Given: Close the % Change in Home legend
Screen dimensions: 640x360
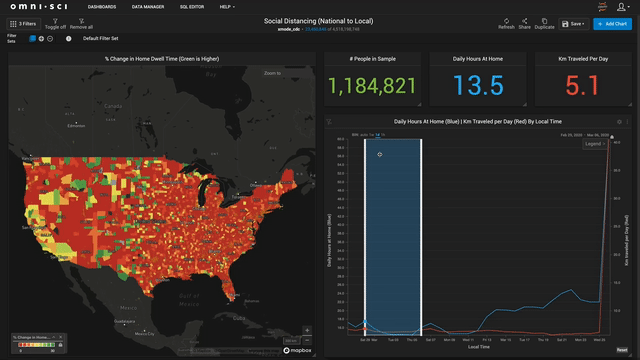Looking at the screenshot, I should tap(60, 337).
